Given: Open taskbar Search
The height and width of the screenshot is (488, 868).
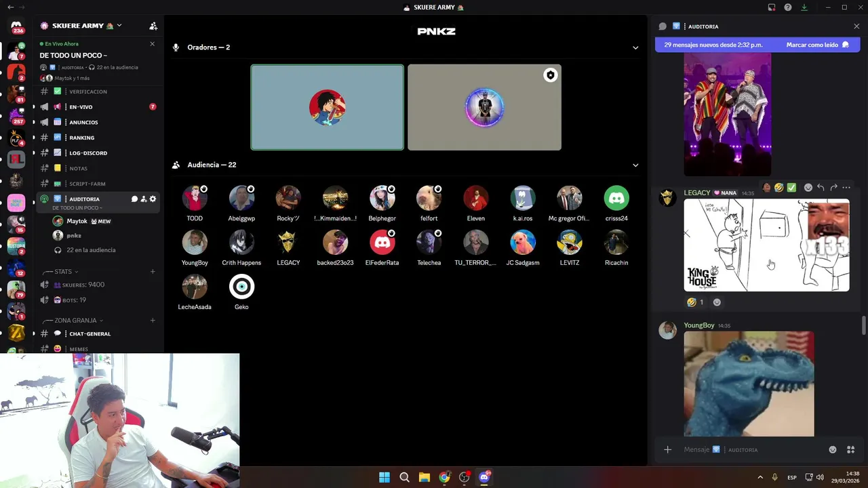Looking at the screenshot, I should coord(404,477).
